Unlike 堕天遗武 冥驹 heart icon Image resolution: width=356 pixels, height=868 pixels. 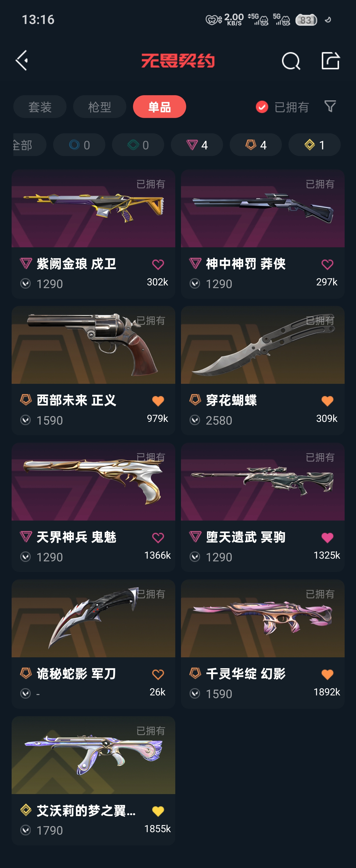[x=327, y=538]
